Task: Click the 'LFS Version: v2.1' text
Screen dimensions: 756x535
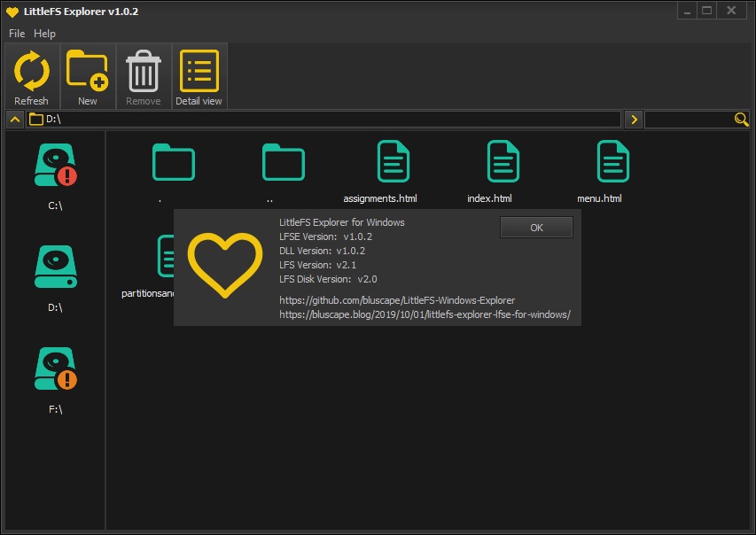Action: [317, 265]
